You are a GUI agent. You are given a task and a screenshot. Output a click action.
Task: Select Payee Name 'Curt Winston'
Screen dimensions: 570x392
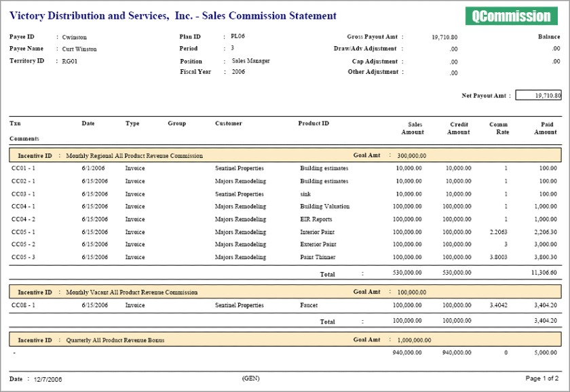pos(79,49)
